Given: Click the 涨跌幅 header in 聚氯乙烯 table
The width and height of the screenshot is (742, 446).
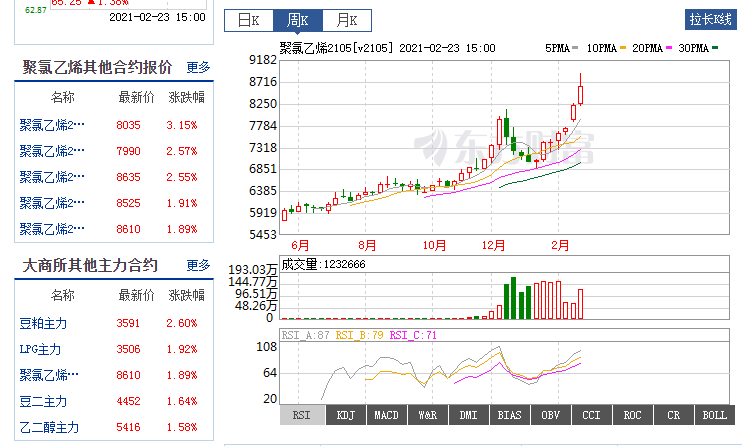Looking at the screenshot, I should click(x=186, y=98).
